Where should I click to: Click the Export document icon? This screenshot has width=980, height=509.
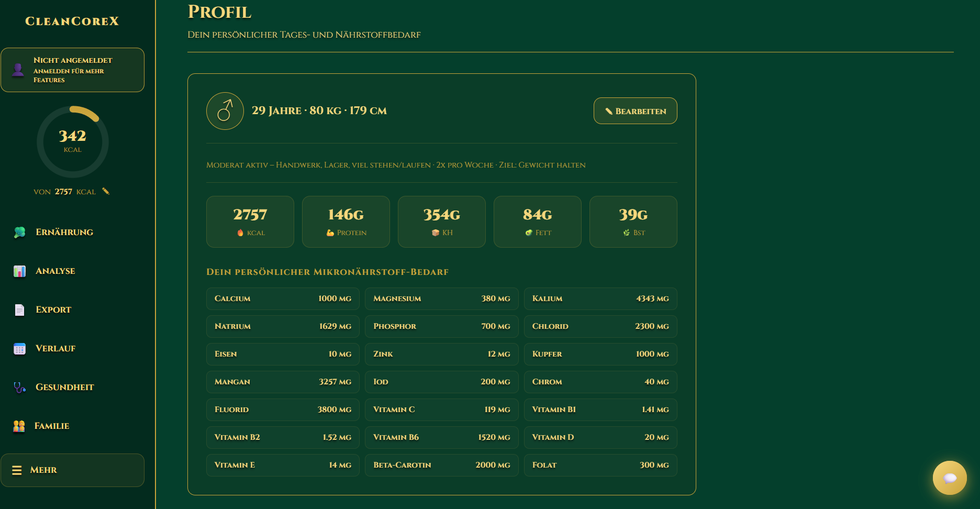coord(19,309)
